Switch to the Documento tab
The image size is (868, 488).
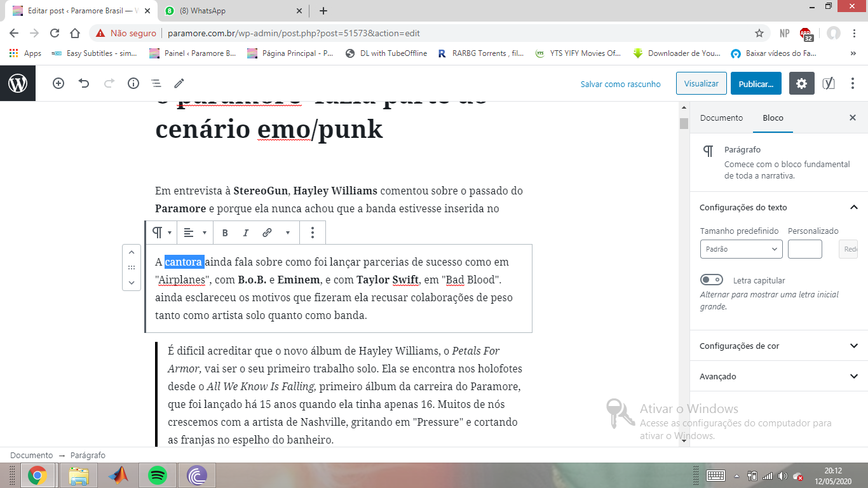[x=721, y=118]
